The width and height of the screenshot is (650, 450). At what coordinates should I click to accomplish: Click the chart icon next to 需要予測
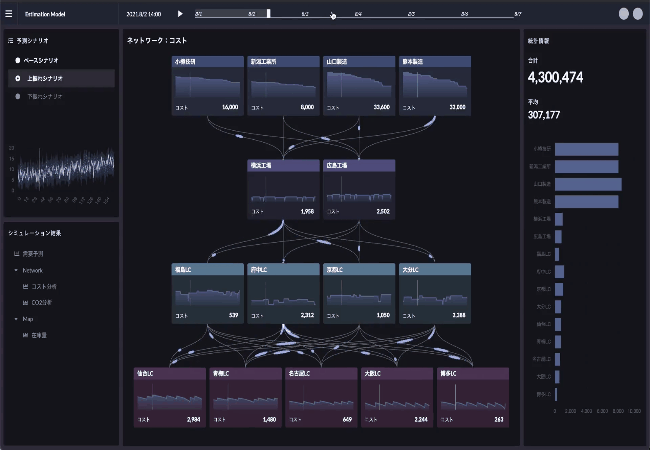(16, 254)
